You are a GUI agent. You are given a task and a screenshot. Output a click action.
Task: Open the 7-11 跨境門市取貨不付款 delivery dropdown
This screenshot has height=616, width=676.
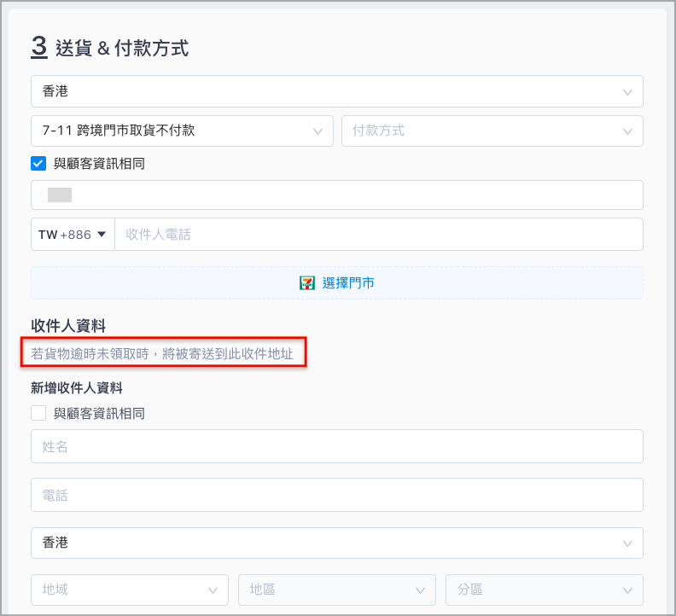182,131
